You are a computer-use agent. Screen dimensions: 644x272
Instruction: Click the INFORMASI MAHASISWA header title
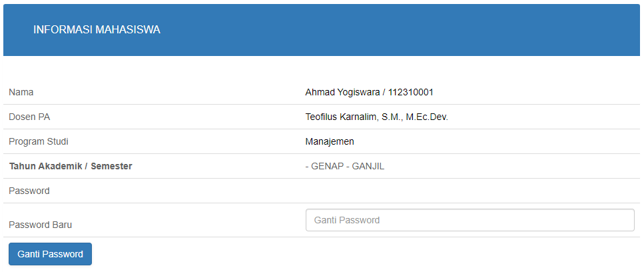tap(97, 29)
